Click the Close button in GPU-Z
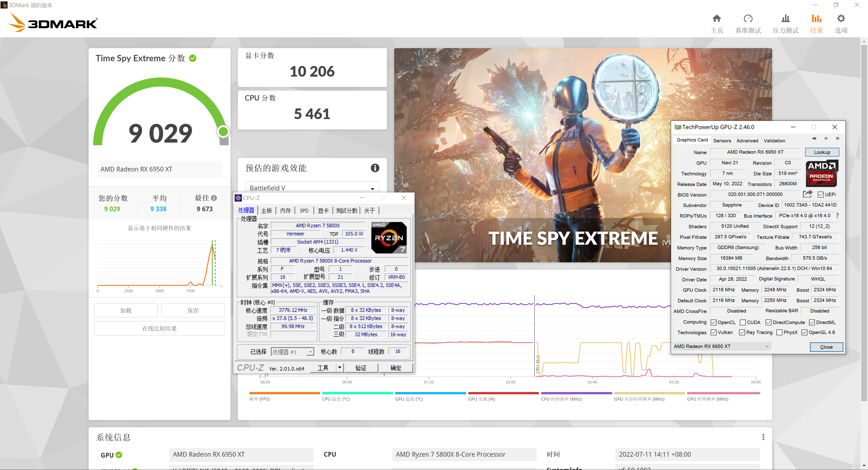 point(826,347)
